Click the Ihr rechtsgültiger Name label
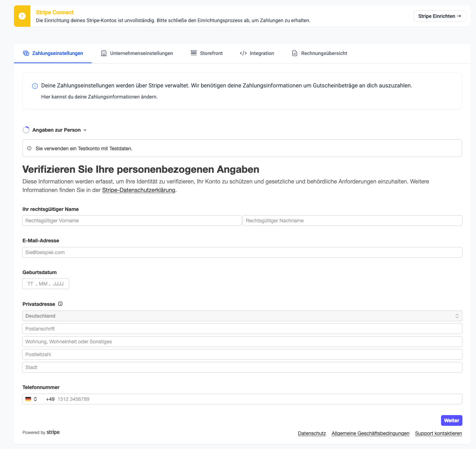The image size is (476, 449). tap(51, 209)
